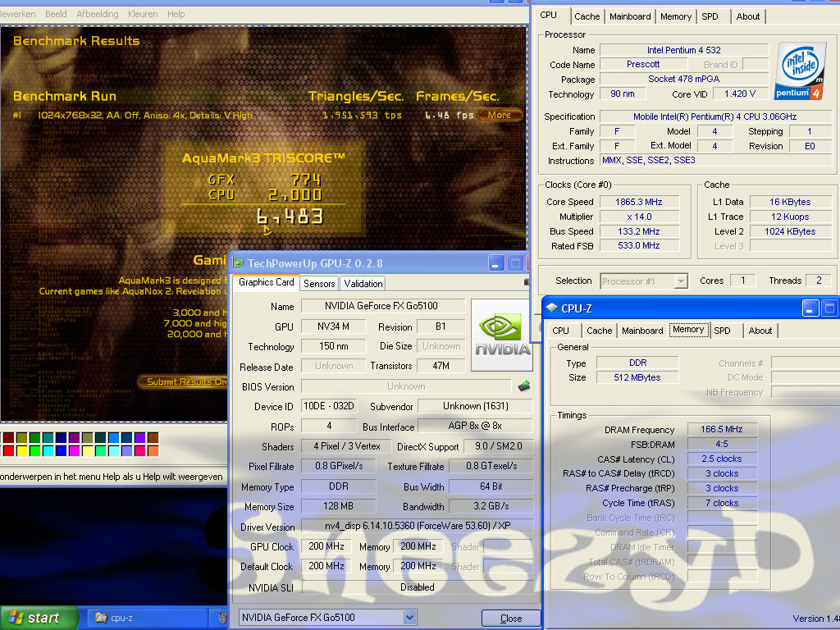The height and width of the screenshot is (630, 840).
Task: Click the AquaMark3 total score '6,483'
Action: tap(290, 217)
